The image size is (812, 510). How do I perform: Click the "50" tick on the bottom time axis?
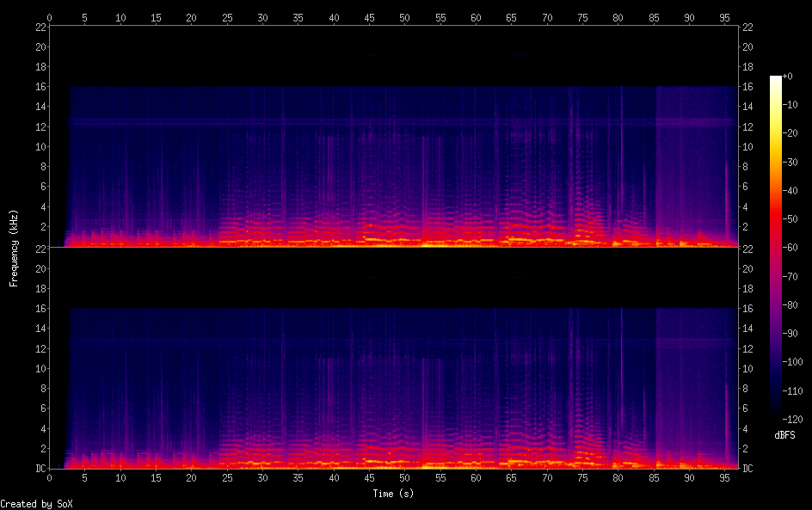[x=404, y=478]
